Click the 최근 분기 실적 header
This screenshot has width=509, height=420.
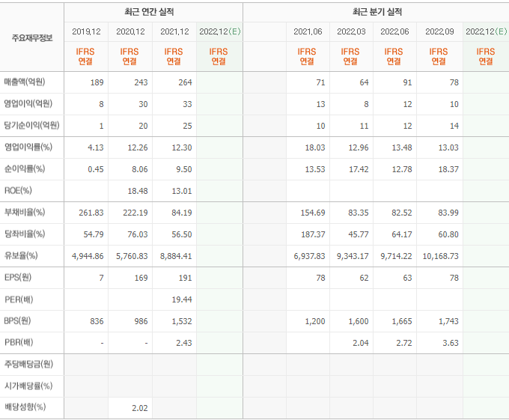377,12
